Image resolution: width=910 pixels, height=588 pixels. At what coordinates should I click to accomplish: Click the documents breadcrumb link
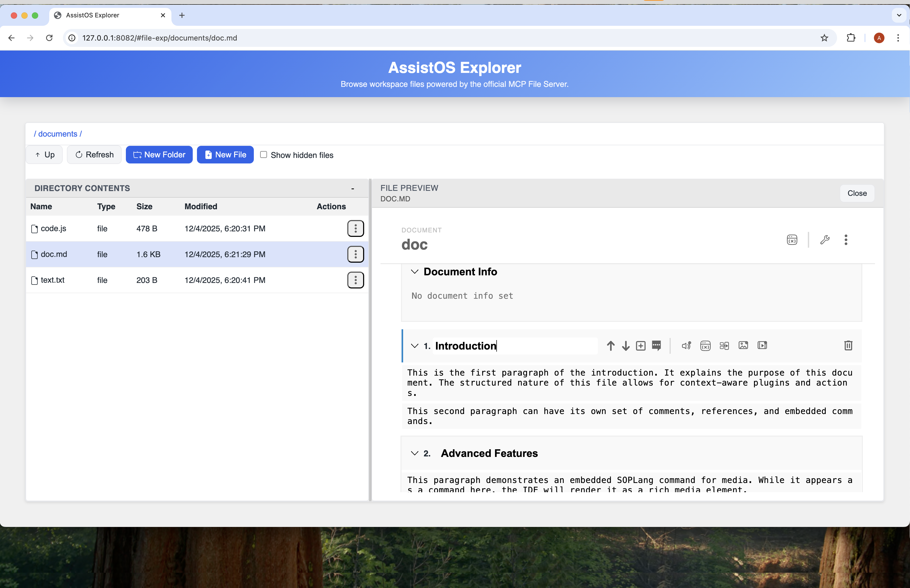click(58, 134)
